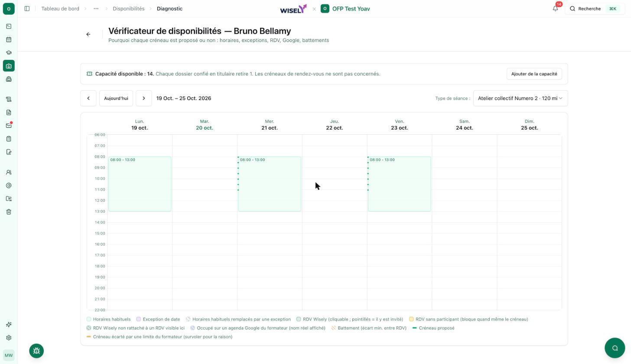Click the Wisely logo in header

tap(293, 9)
